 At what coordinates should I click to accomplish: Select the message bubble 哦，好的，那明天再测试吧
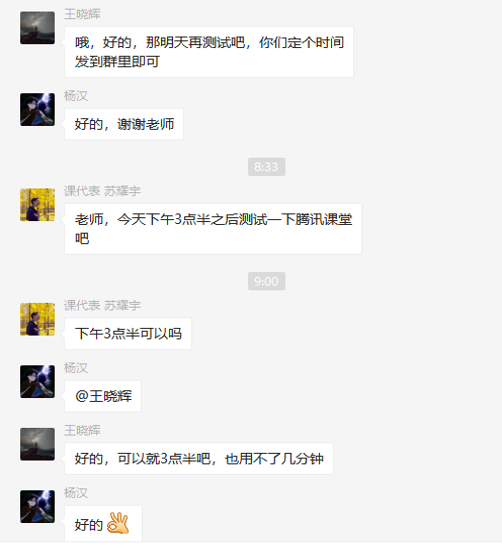[x=209, y=52]
